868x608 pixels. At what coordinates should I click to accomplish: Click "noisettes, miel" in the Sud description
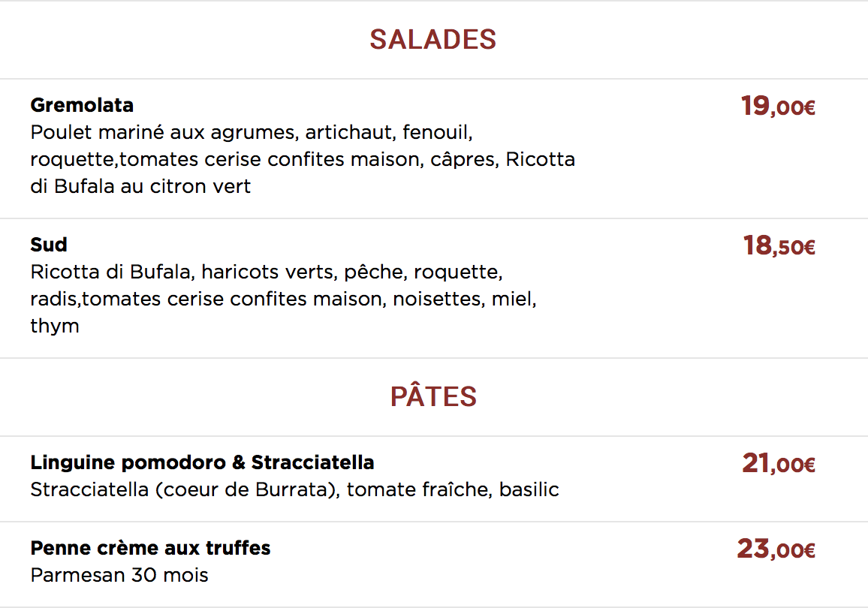click(460, 299)
